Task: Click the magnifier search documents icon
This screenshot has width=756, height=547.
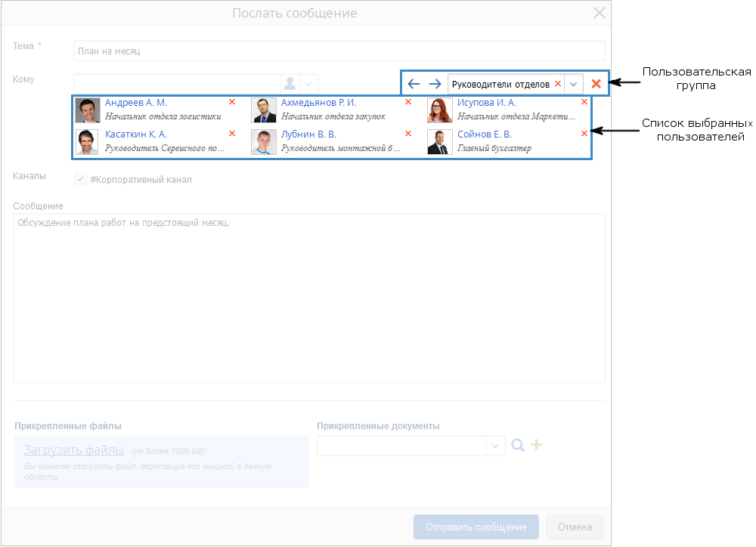Action: point(518,445)
